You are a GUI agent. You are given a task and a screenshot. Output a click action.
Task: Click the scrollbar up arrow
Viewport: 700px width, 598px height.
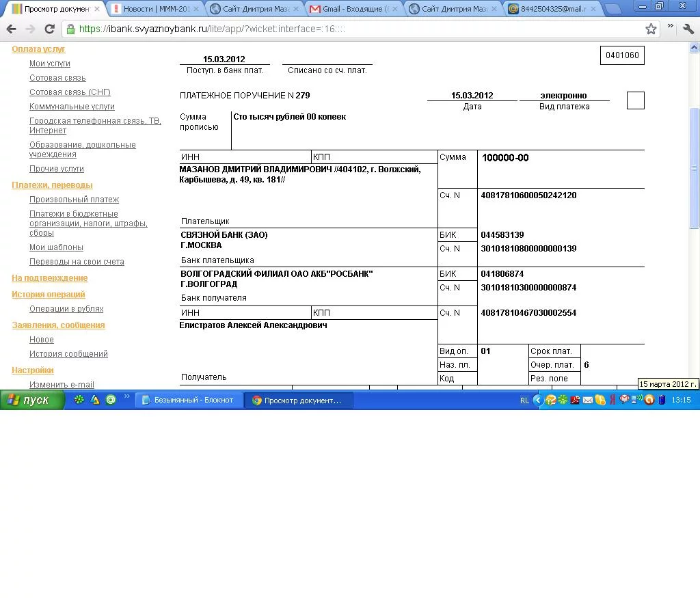695,47
